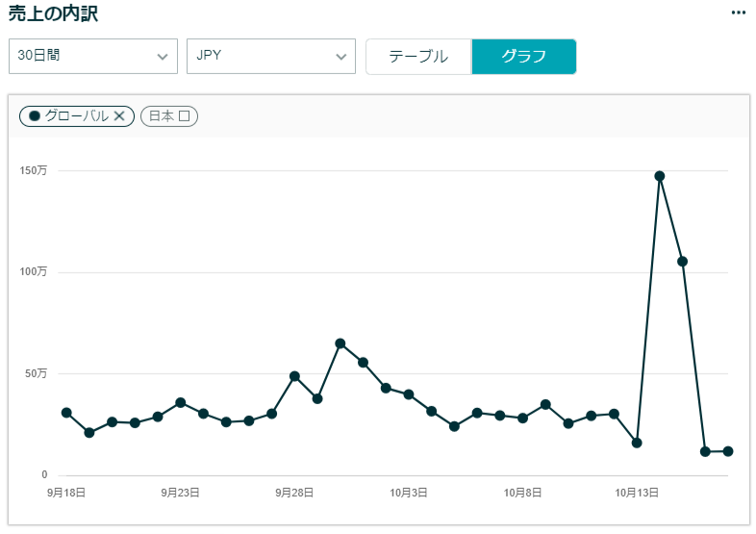
Task: Open the three-dot more options menu
Action: tap(738, 13)
